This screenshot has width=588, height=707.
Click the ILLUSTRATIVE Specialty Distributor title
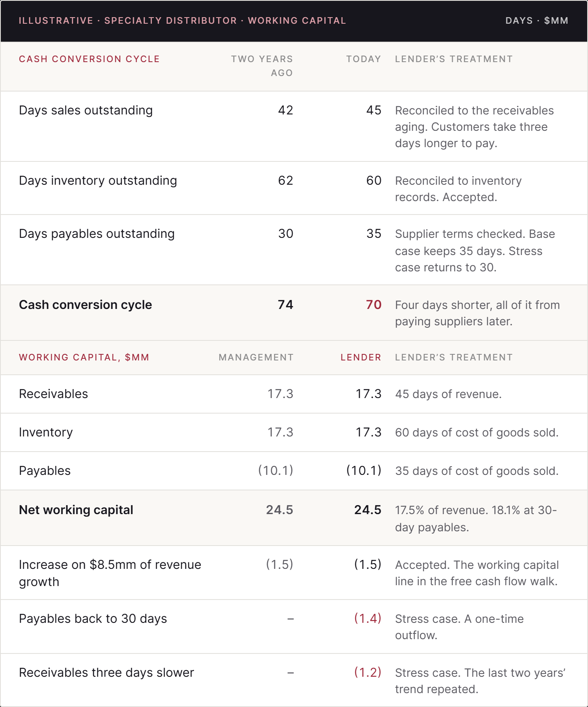click(x=183, y=21)
